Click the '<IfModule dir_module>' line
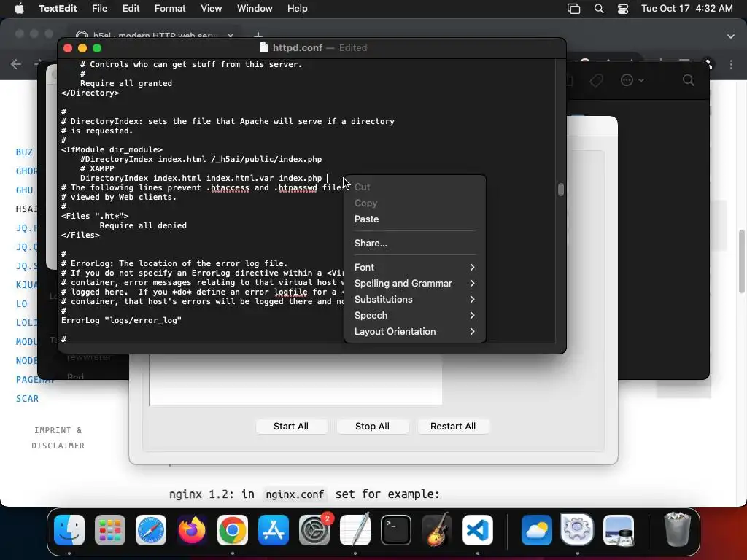This screenshot has width=747, height=560. pos(112,149)
